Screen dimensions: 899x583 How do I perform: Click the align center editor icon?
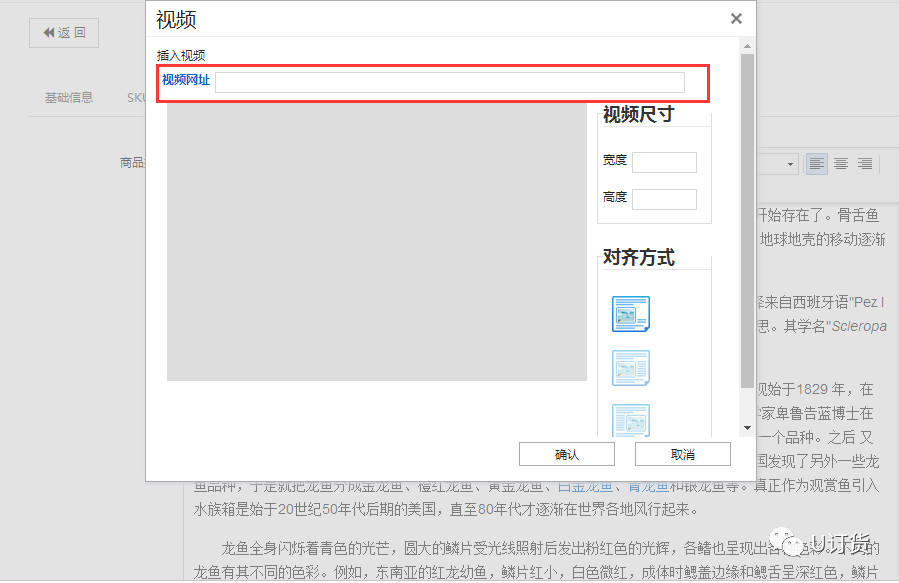[x=841, y=164]
